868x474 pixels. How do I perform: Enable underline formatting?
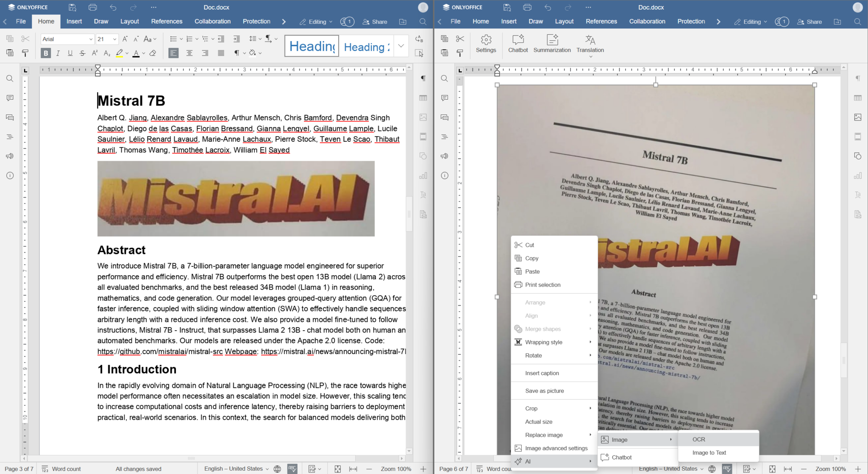(70, 53)
